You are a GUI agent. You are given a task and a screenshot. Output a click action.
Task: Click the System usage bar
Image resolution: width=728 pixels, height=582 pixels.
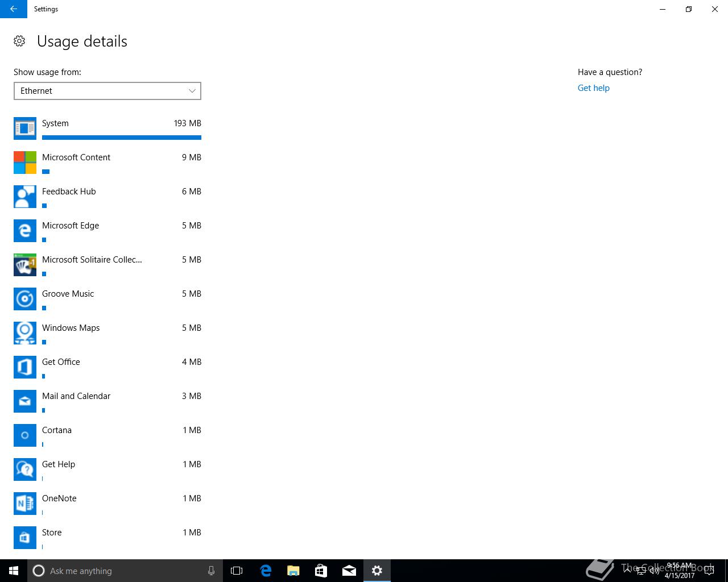click(x=122, y=138)
